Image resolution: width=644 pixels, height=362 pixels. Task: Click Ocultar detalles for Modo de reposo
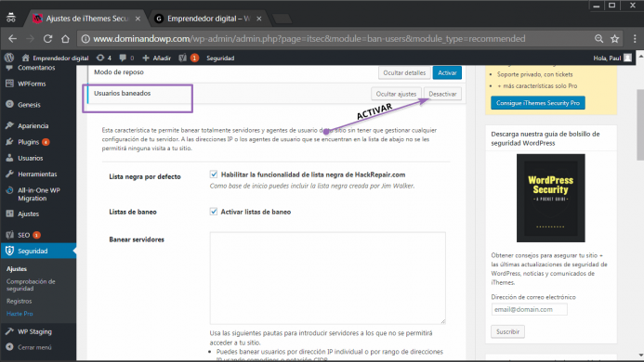tap(404, 72)
